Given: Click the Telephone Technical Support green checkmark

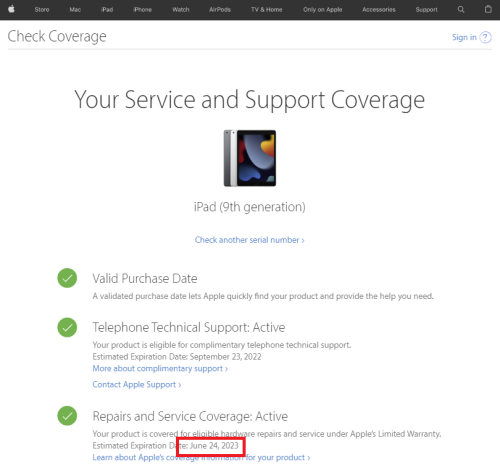Looking at the screenshot, I should point(67,327).
